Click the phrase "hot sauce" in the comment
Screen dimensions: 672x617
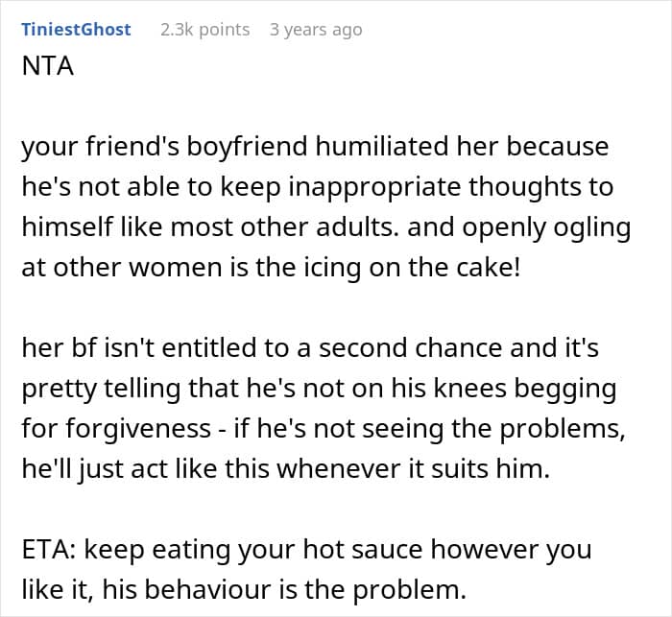(363, 549)
